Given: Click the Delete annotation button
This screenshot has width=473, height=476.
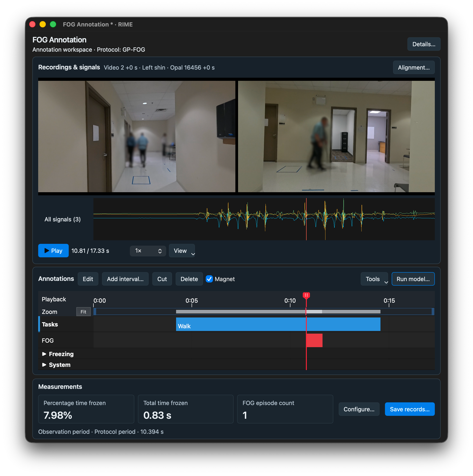Looking at the screenshot, I should click(x=189, y=279).
